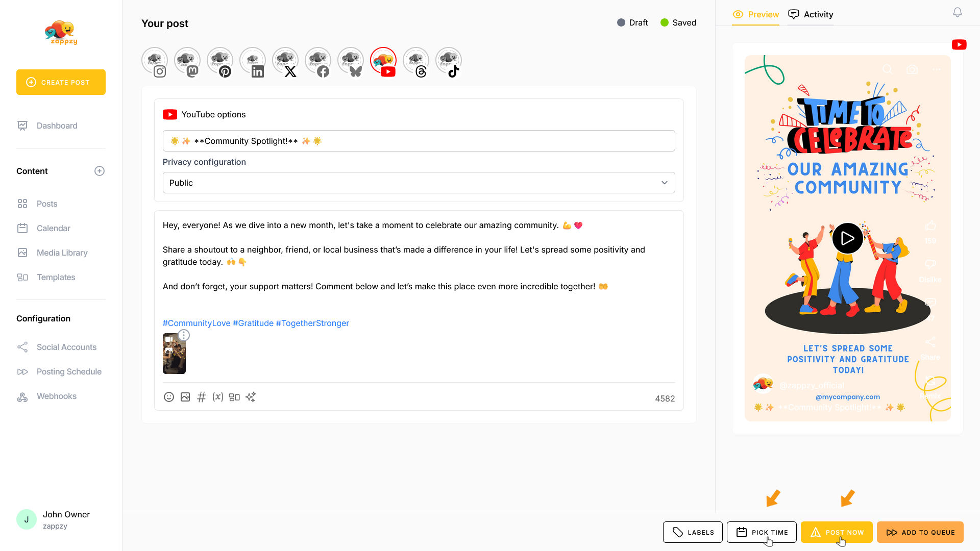Open the video thumbnail options menu
This screenshot has width=980, height=551.
[x=184, y=335]
